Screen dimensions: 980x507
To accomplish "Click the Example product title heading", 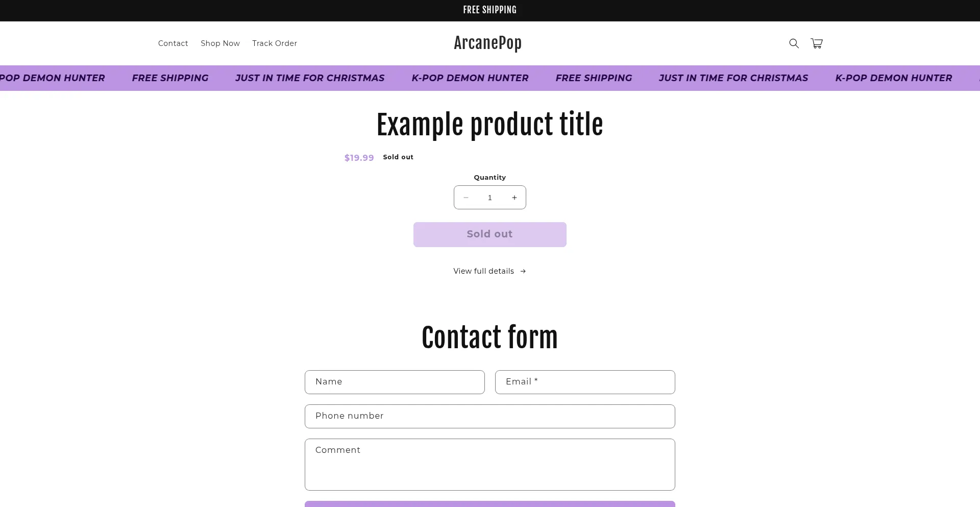I will 489,125.
